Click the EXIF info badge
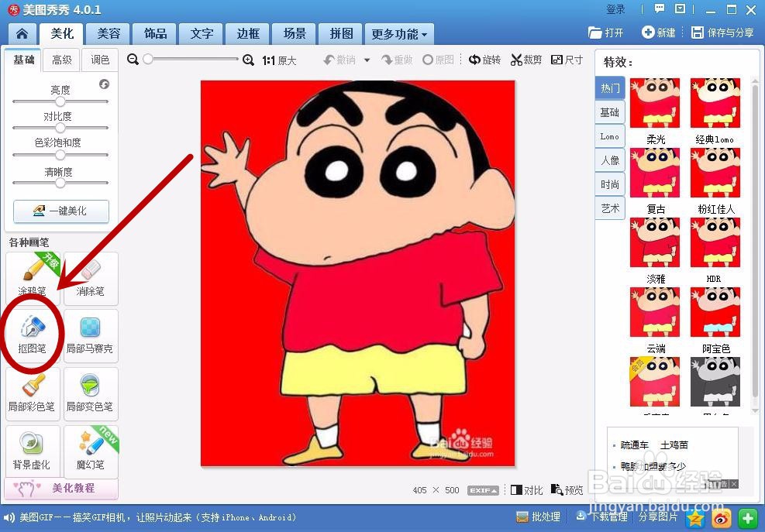Image resolution: width=765 pixels, height=532 pixels. point(483,490)
